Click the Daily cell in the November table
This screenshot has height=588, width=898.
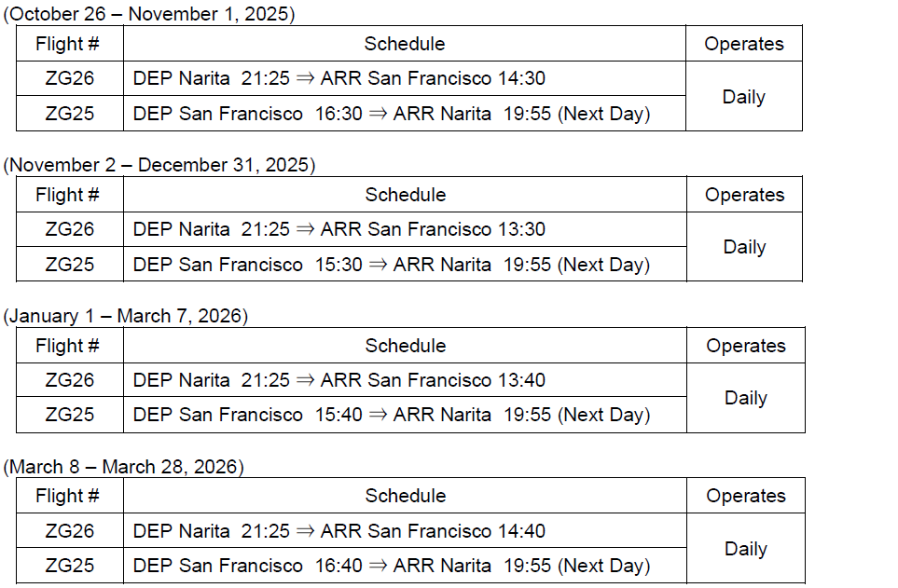[x=744, y=247]
